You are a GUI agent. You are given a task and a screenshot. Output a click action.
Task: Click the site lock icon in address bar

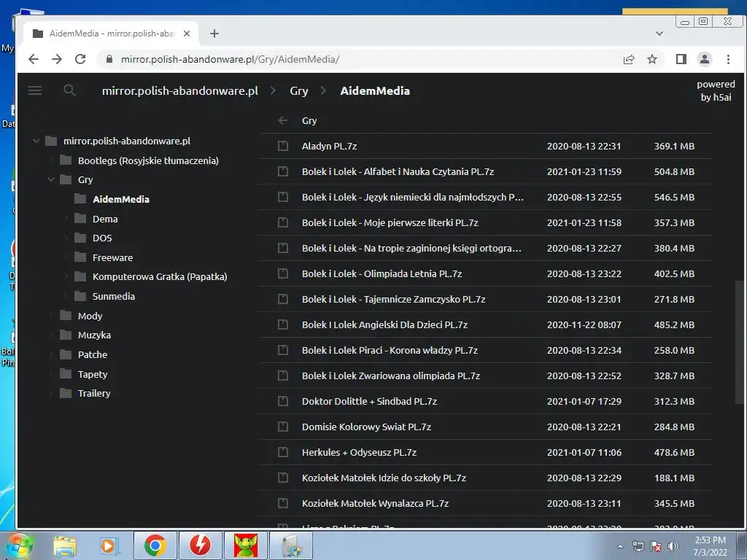[x=109, y=59]
